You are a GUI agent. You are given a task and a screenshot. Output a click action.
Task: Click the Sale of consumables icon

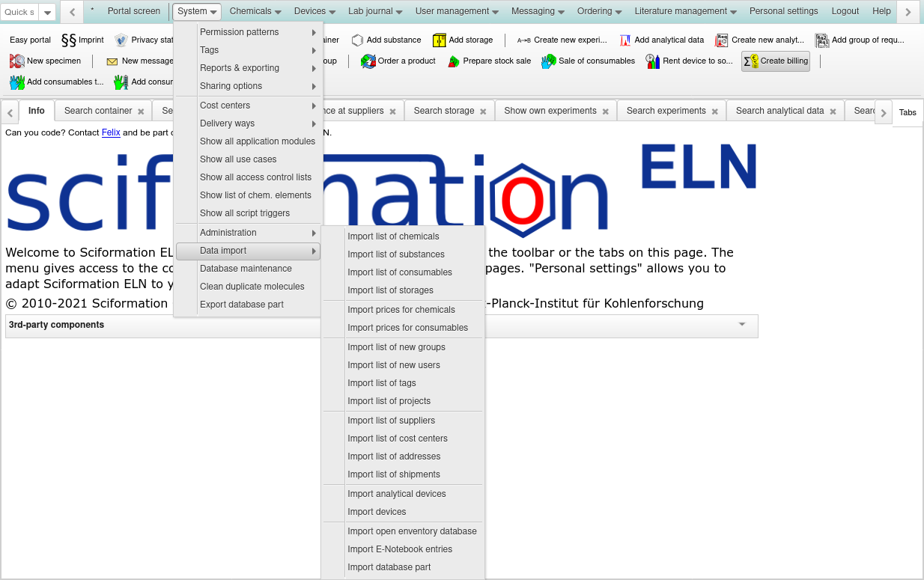click(549, 61)
